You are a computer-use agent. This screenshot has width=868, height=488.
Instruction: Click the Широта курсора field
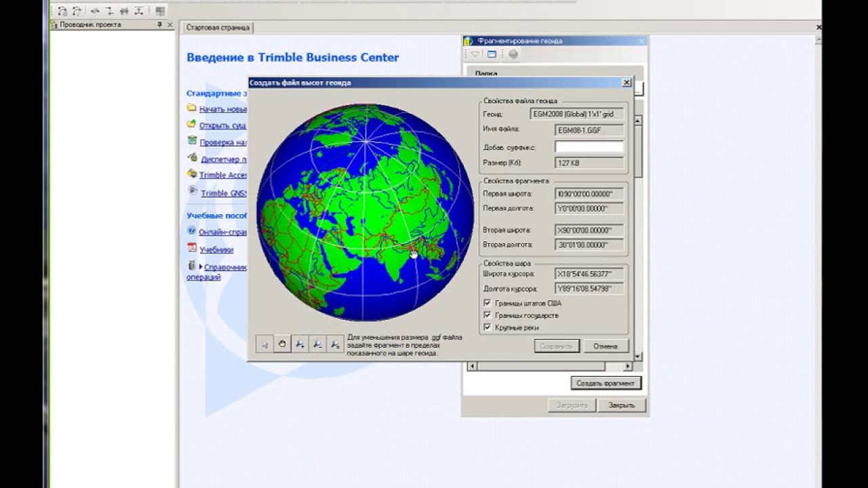pyautogui.click(x=589, y=274)
